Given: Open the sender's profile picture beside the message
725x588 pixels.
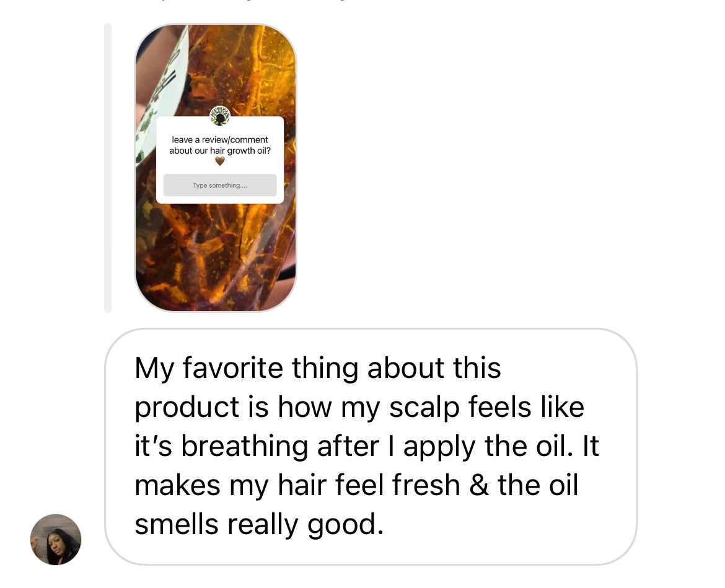Looking at the screenshot, I should [x=56, y=539].
